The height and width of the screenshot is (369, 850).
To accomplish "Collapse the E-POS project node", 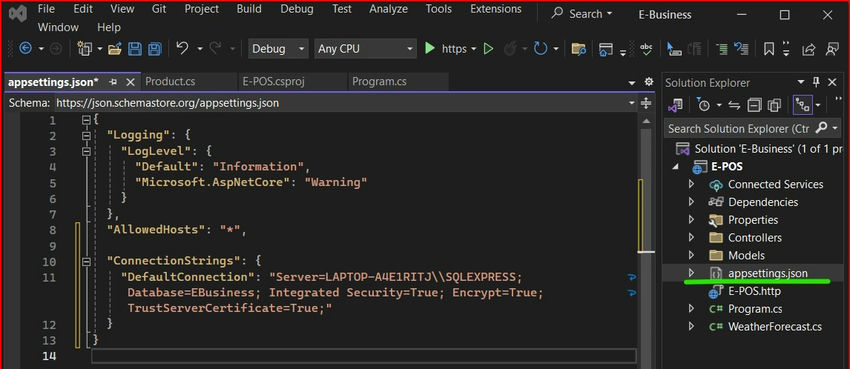I will [x=675, y=167].
